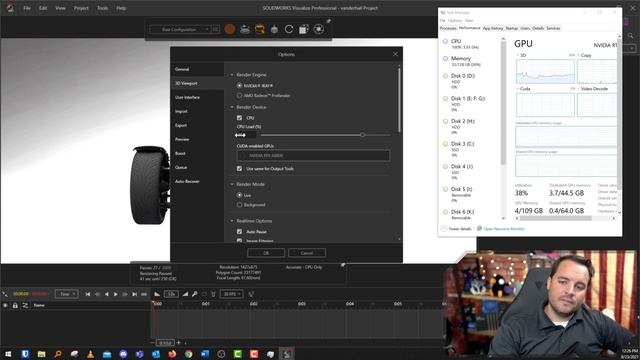The width and height of the screenshot is (640, 360).
Task: Click OK in Options dialog
Action: pyautogui.click(x=266, y=253)
